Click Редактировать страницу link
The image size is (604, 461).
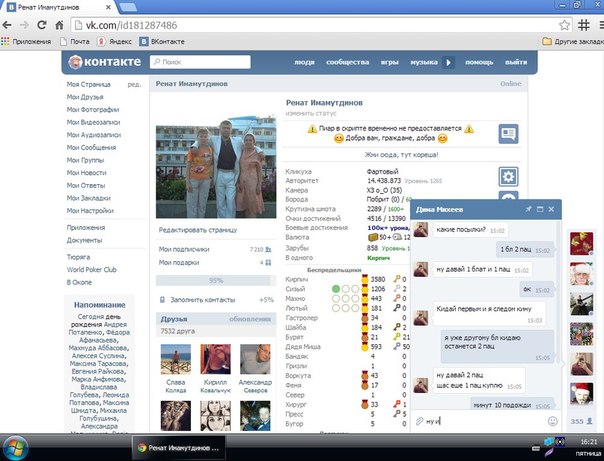tap(198, 230)
